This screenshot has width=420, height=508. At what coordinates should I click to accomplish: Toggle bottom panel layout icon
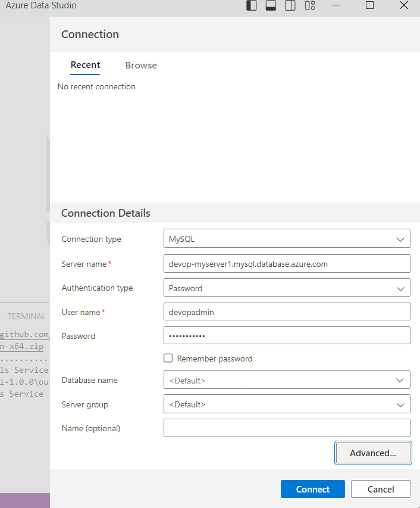(x=271, y=5)
